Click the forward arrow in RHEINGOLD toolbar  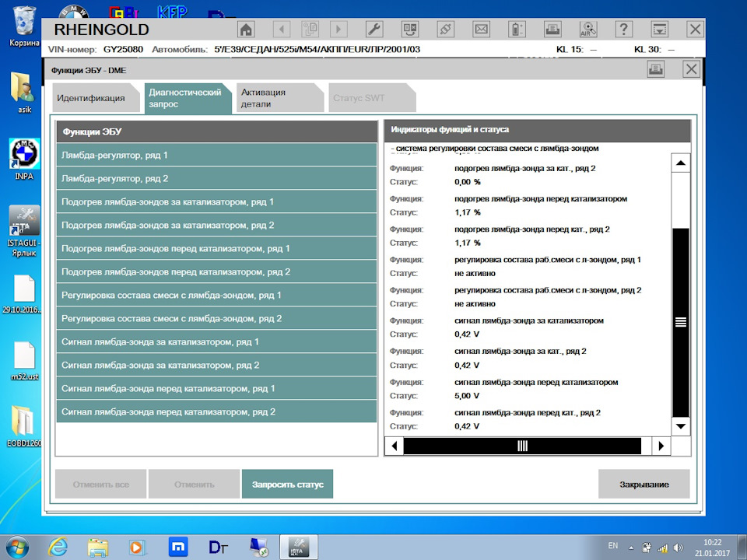click(338, 30)
